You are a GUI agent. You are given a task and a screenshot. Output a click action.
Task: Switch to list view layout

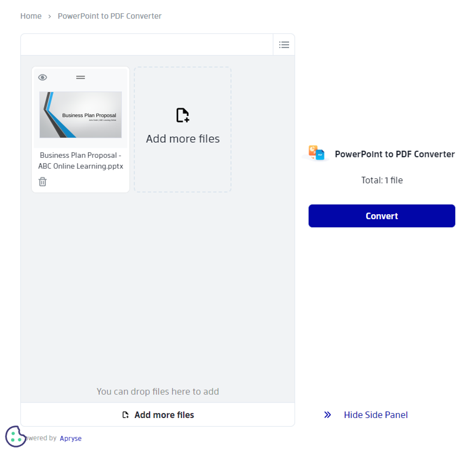click(284, 44)
